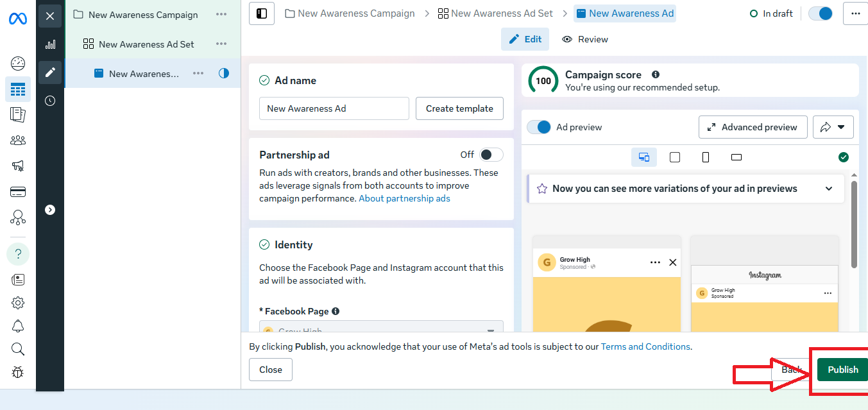Select the Edit tab
The image size is (868, 410).
point(525,39)
